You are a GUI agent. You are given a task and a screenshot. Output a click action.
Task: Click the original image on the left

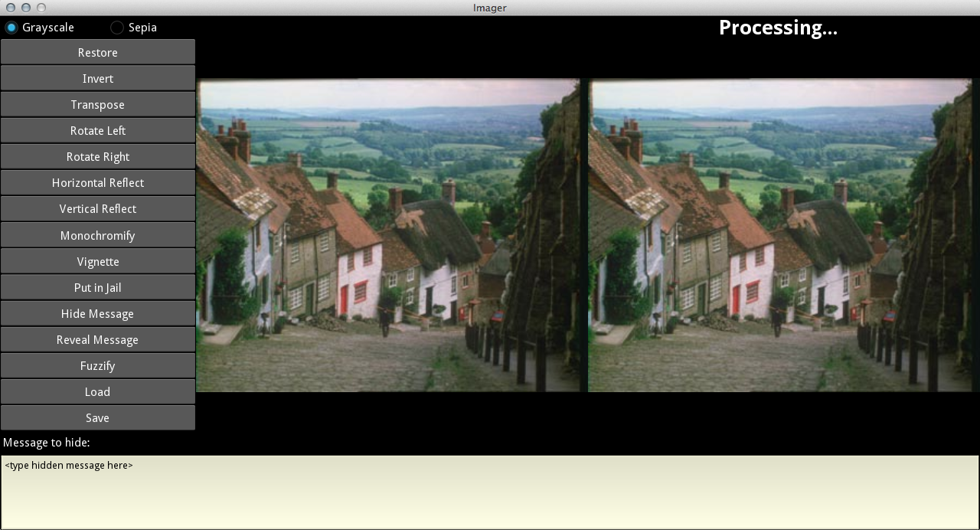click(x=389, y=236)
